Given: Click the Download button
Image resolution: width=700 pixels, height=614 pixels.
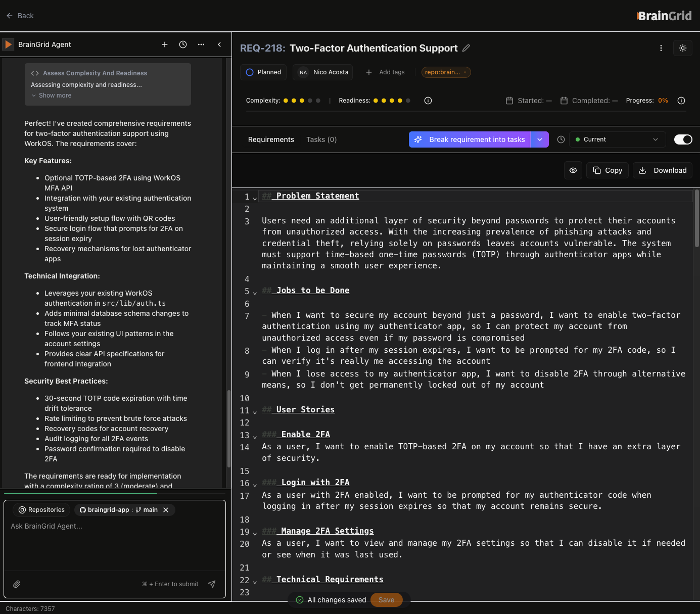Looking at the screenshot, I should [x=663, y=170].
